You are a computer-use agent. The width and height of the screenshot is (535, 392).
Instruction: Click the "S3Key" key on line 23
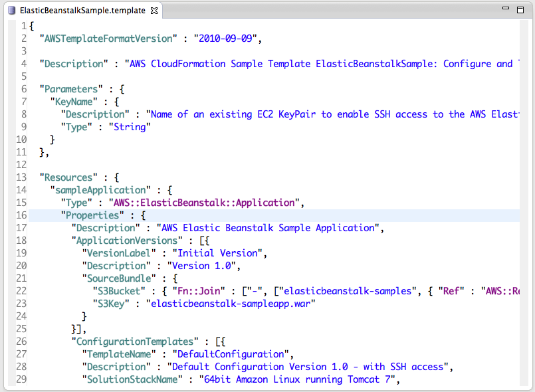[x=111, y=304]
